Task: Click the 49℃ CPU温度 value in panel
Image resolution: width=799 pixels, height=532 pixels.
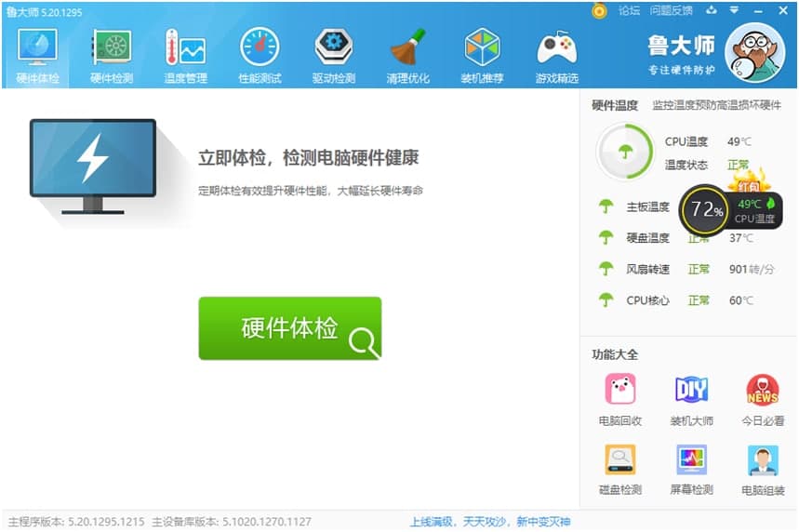Action: pos(739,141)
